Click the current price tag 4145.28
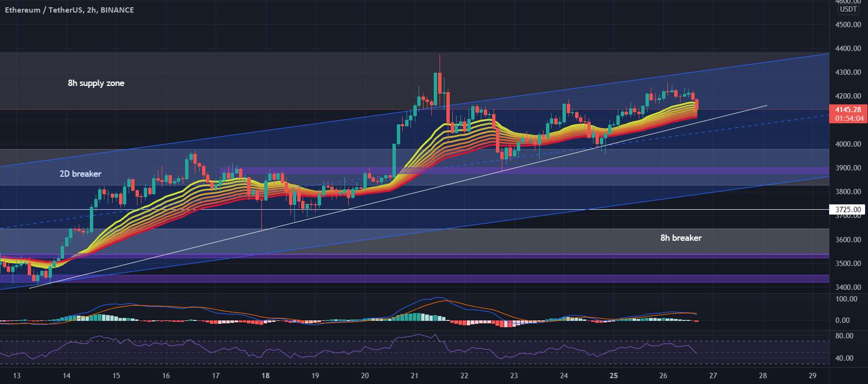The image size is (868, 384). pyautogui.click(x=848, y=110)
